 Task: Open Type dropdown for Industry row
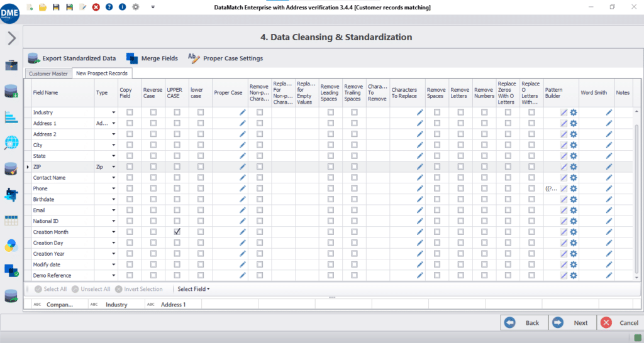pyautogui.click(x=114, y=112)
